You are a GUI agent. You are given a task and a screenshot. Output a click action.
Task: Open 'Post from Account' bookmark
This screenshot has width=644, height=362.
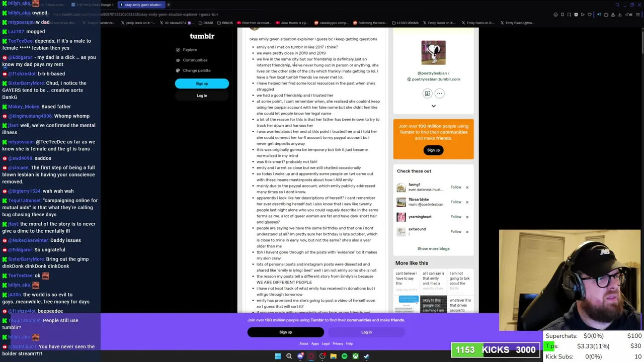253,23
